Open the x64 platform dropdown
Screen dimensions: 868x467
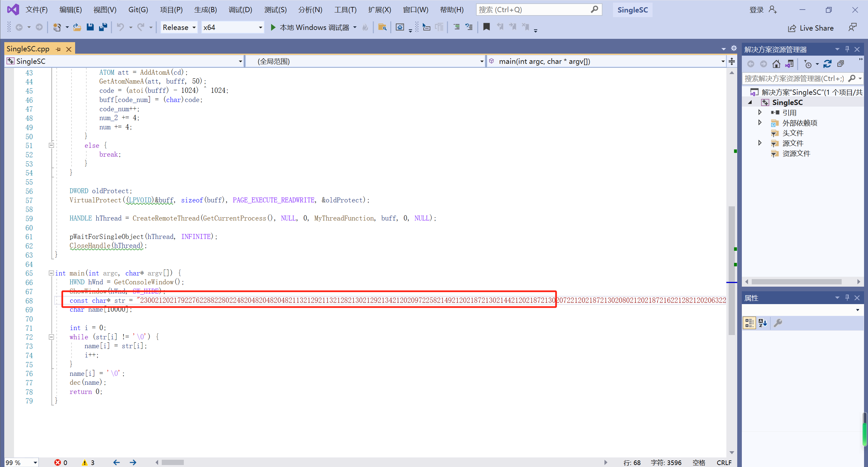232,27
